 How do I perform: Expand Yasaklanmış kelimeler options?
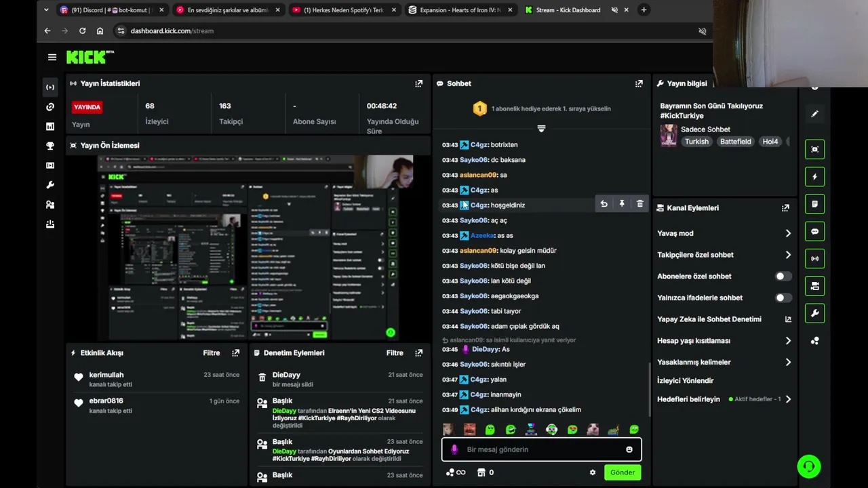[x=788, y=363]
